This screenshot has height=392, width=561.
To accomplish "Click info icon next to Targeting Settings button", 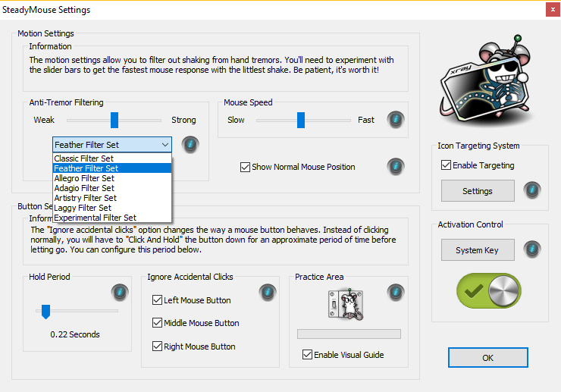I will (532, 190).
